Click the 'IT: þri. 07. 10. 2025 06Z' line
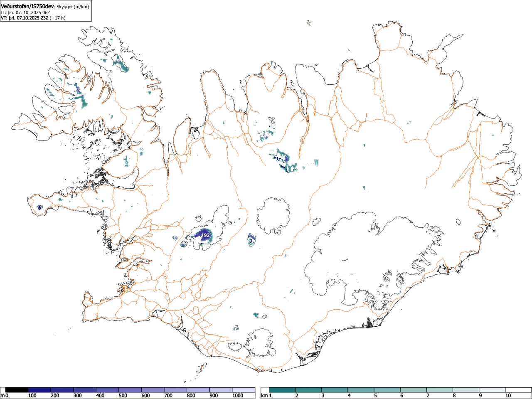The image size is (532, 399). coord(25,12)
